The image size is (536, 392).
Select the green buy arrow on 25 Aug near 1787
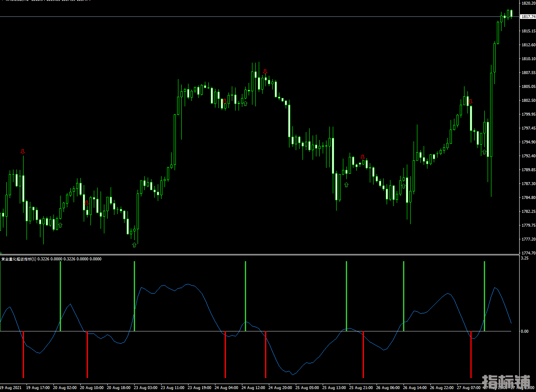point(346,185)
